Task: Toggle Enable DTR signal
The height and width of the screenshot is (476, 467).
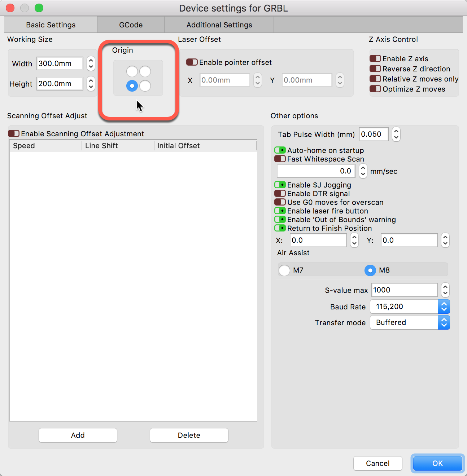Action: [x=280, y=193]
